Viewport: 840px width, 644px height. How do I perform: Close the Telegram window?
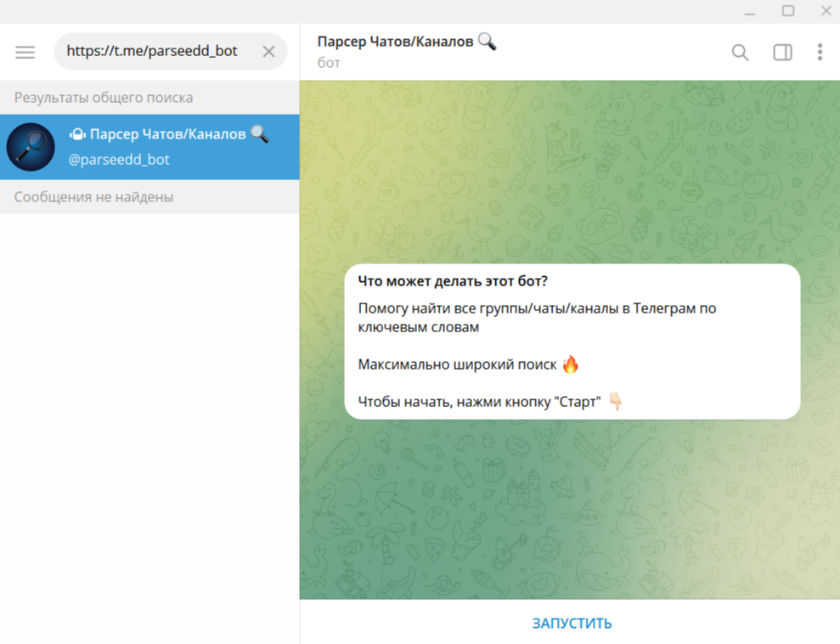[x=826, y=11]
